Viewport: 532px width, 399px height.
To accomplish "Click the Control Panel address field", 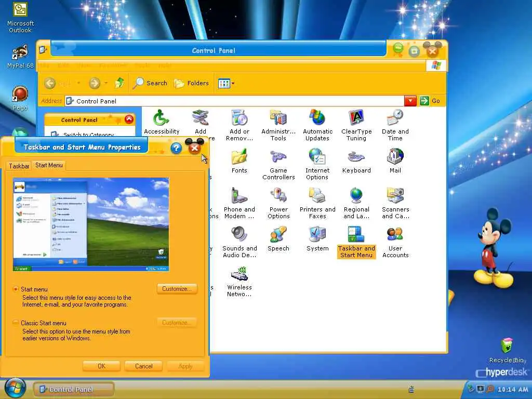I will [x=234, y=101].
